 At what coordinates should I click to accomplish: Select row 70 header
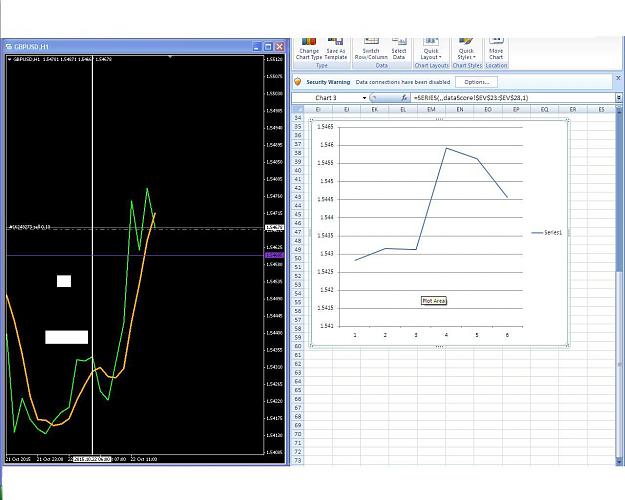click(298, 434)
